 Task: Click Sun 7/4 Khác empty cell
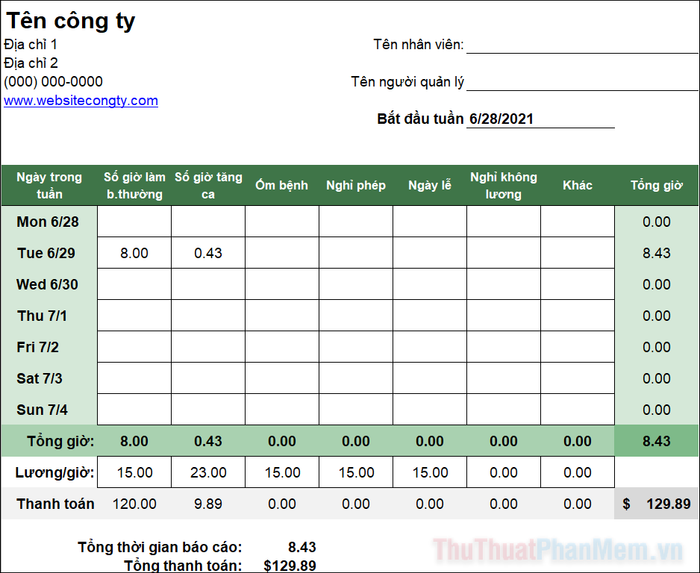(577, 409)
